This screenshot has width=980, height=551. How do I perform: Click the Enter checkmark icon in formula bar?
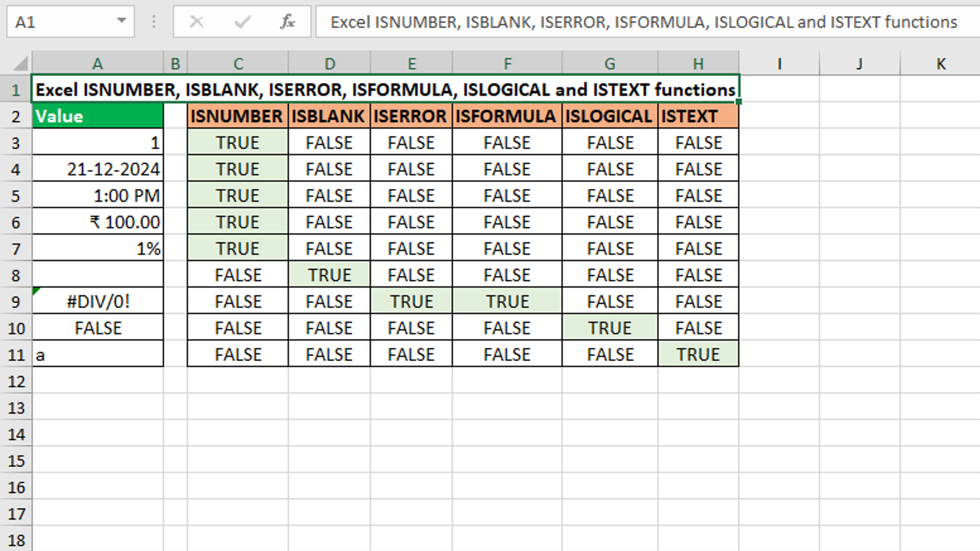point(242,22)
